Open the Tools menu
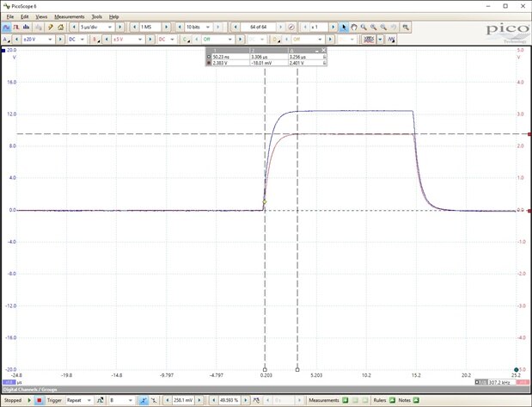532x407 pixels. (x=96, y=16)
